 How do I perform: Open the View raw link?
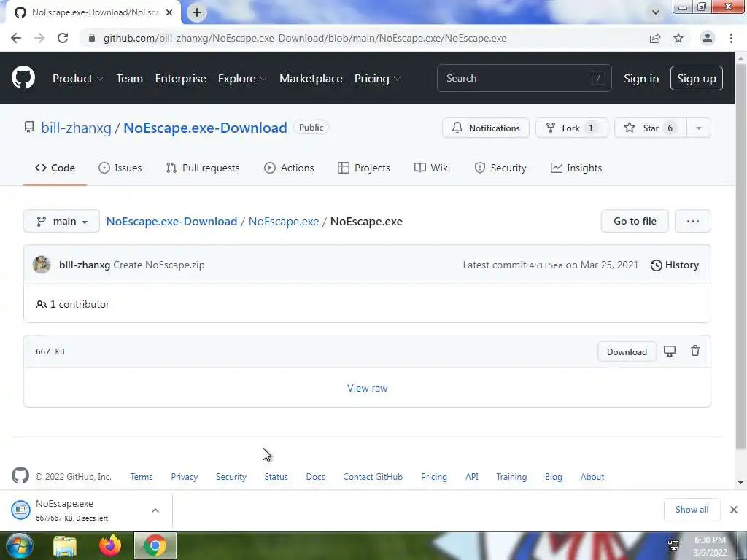tap(368, 388)
